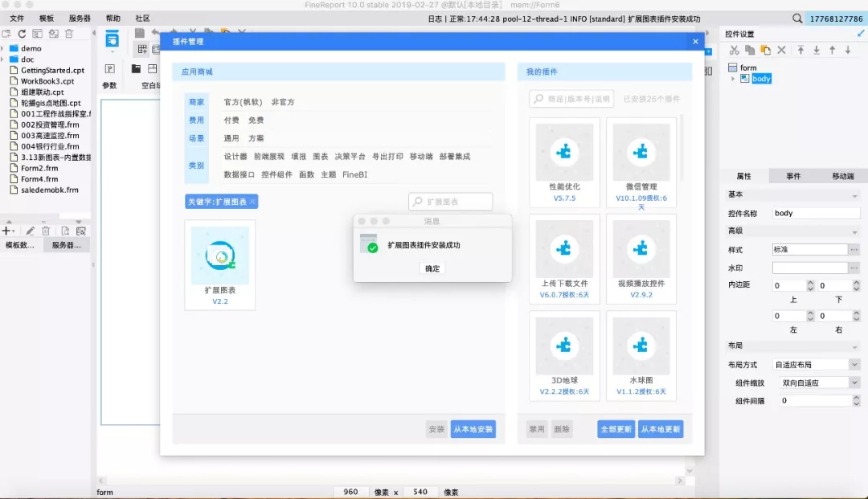Select Form2.frm in file tree
Image resolution: width=868 pixels, height=499 pixels.
click(35, 168)
